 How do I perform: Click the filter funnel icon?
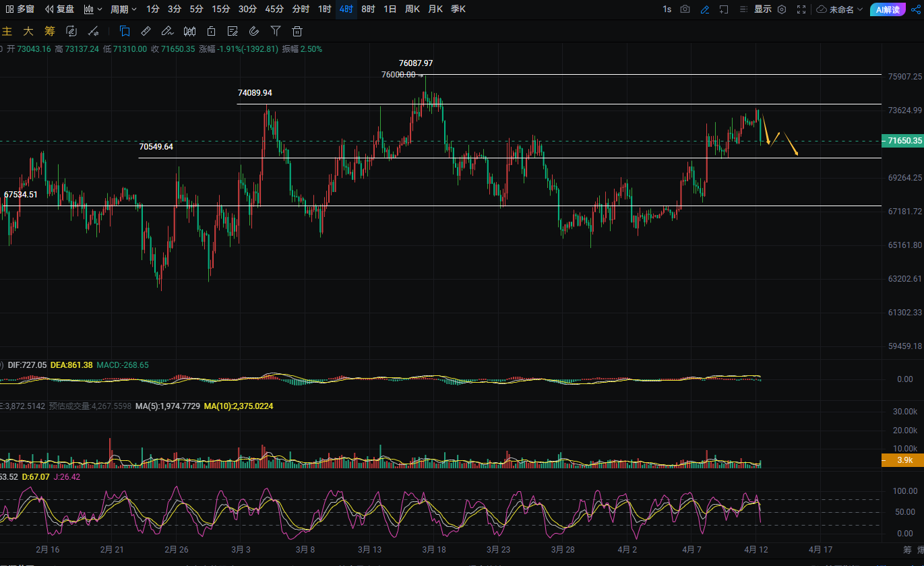coord(276,31)
